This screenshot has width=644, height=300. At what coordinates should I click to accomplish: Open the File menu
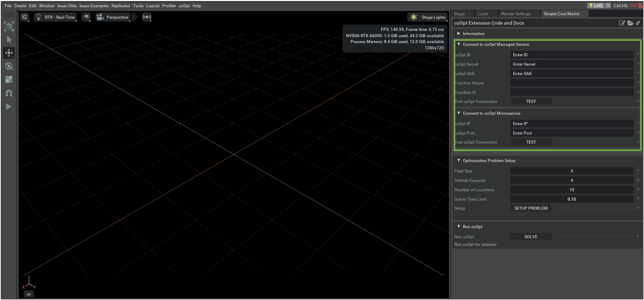8,6
